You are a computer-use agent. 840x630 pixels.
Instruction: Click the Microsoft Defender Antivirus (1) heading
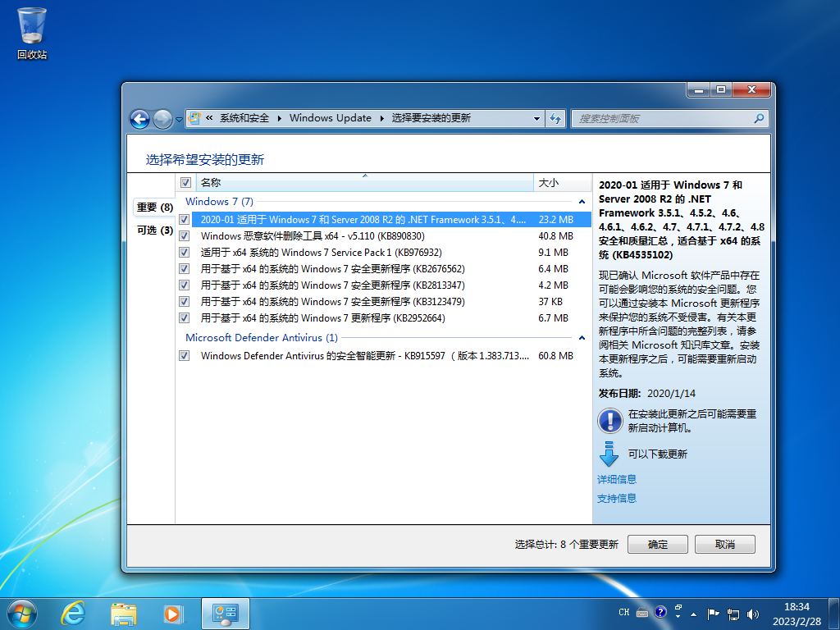[x=262, y=337]
